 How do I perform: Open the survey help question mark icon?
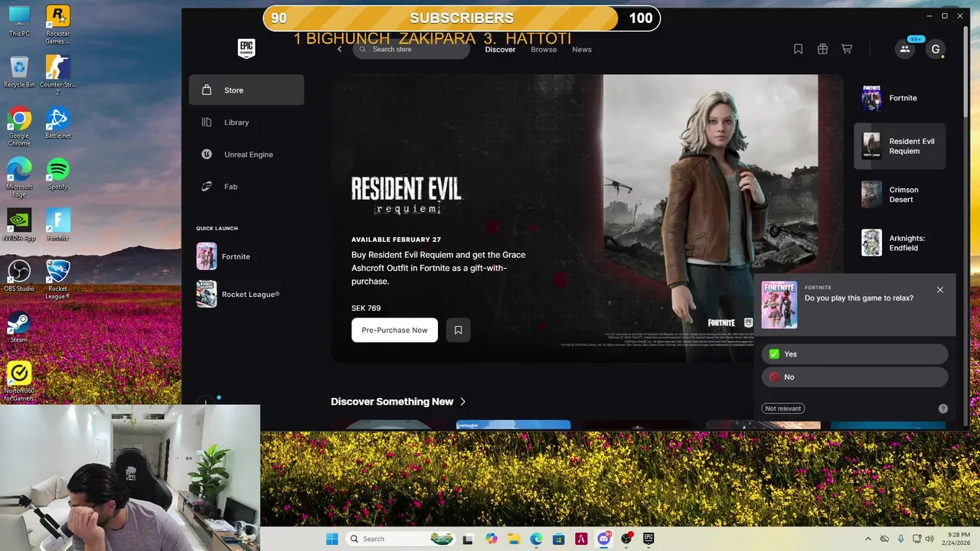(942, 409)
